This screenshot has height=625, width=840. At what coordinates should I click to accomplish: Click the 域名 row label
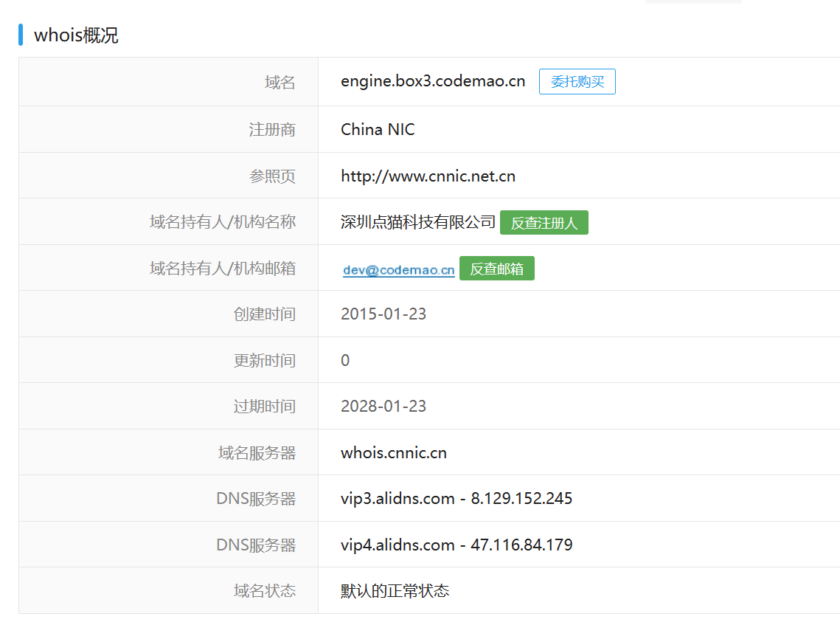(x=280, y=82)
